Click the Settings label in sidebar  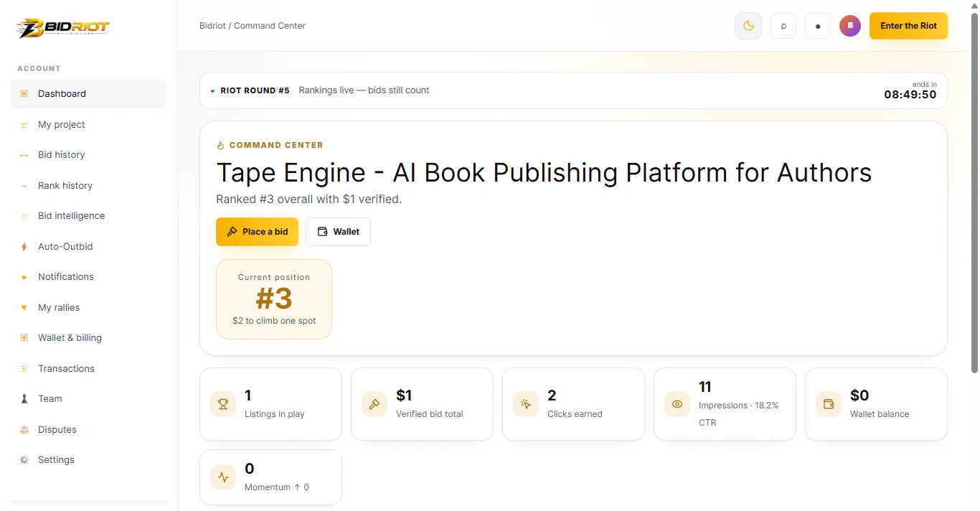pos(56,460)
